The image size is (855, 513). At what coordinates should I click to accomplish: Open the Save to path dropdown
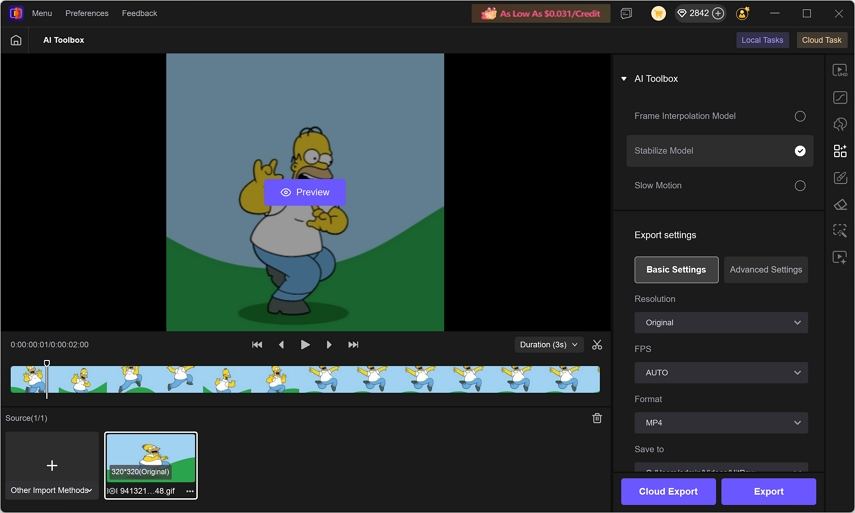721,468
